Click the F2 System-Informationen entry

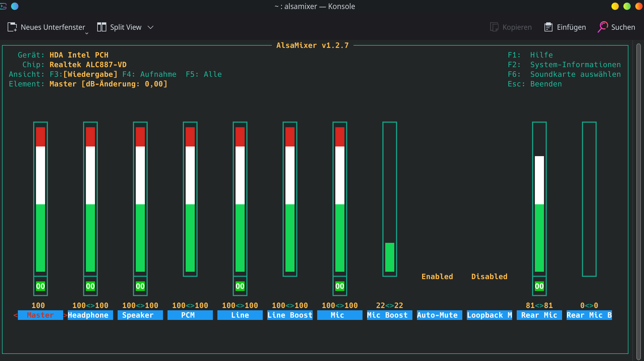(x=564, y=65)
